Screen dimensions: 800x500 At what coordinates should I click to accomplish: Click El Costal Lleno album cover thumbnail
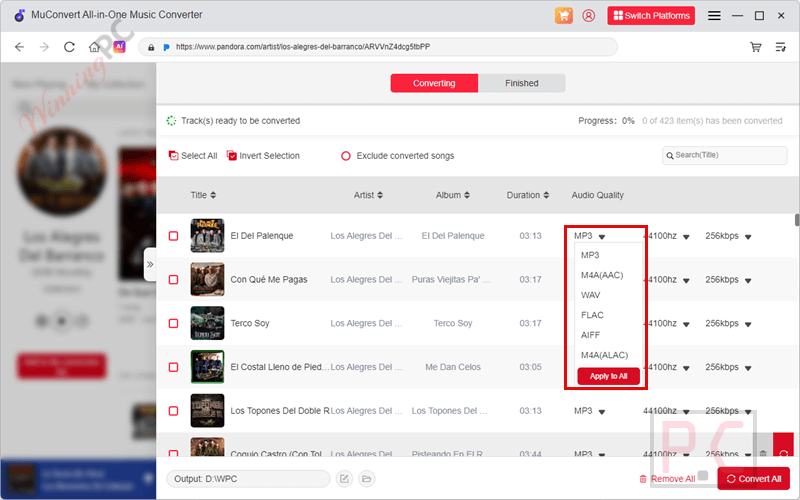coord(207,367)
